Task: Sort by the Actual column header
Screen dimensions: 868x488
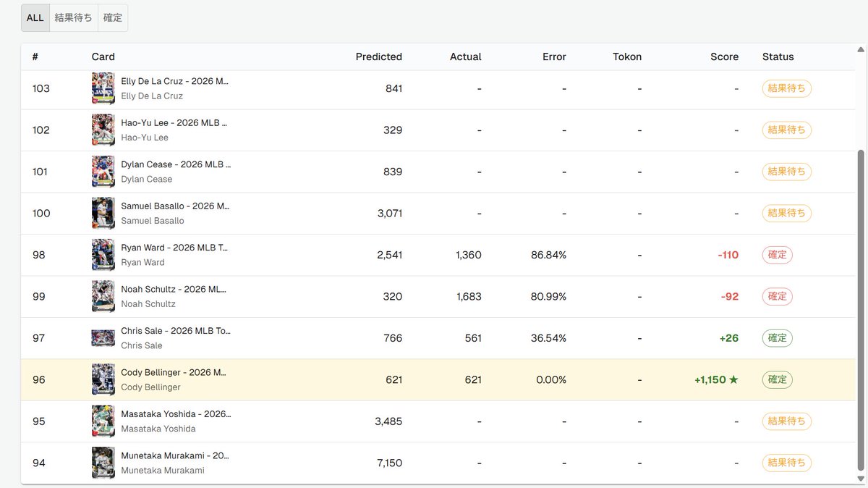Action: pos(465,56)
